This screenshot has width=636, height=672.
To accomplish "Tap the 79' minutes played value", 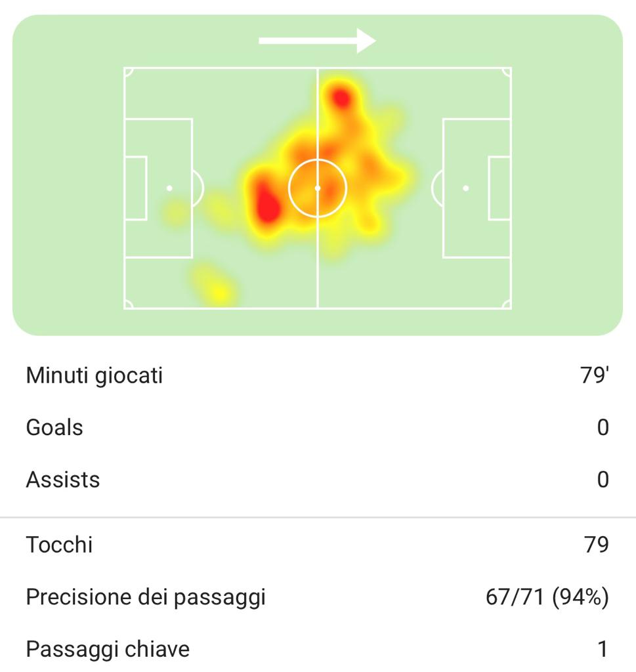I will pyautogui.click(x=596, y=376).
